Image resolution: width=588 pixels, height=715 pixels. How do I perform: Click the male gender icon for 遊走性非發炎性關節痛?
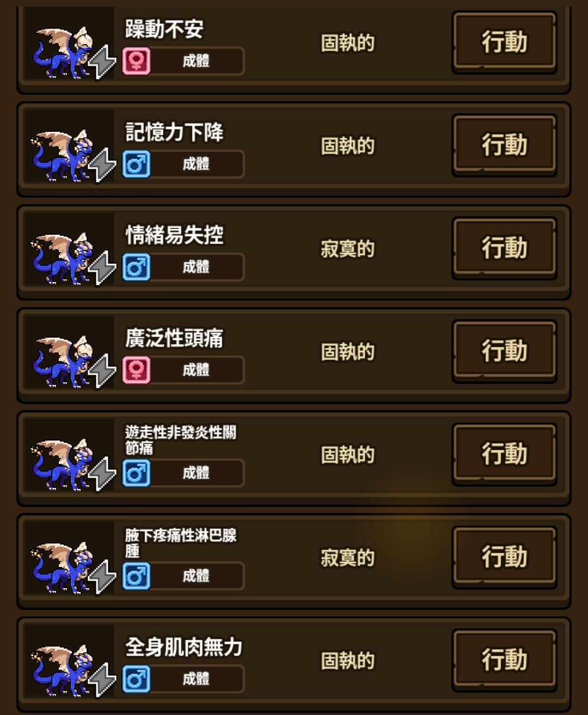[x=136, y=473]
